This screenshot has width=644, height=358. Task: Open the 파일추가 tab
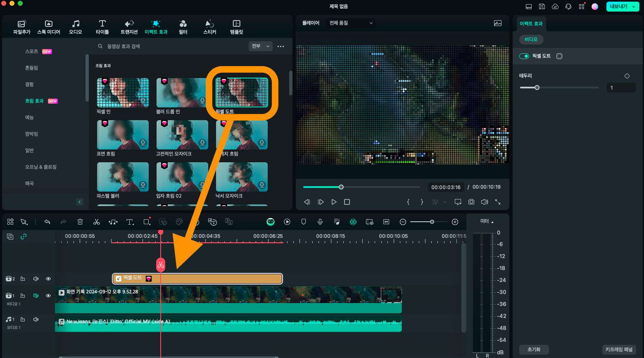coord(22,27)
